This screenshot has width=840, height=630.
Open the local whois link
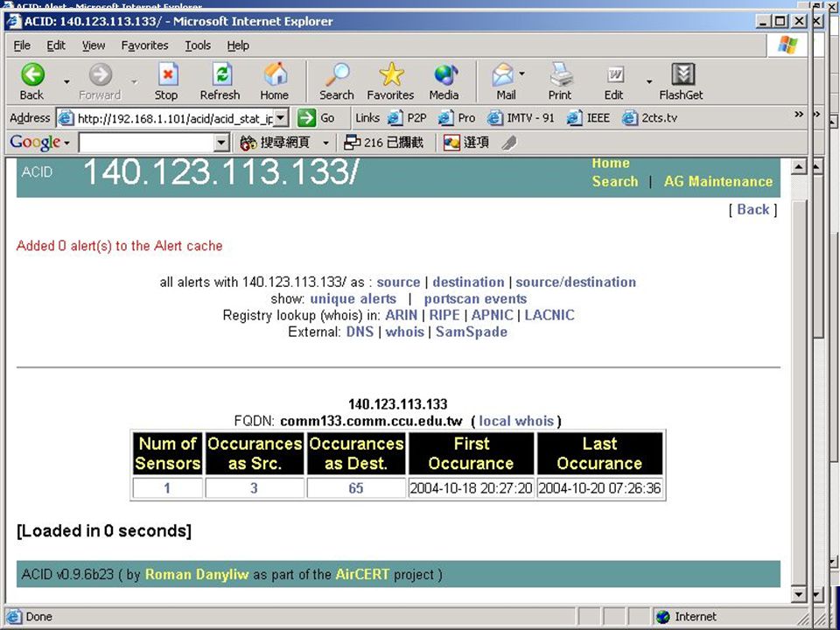[x=516, y=421]
